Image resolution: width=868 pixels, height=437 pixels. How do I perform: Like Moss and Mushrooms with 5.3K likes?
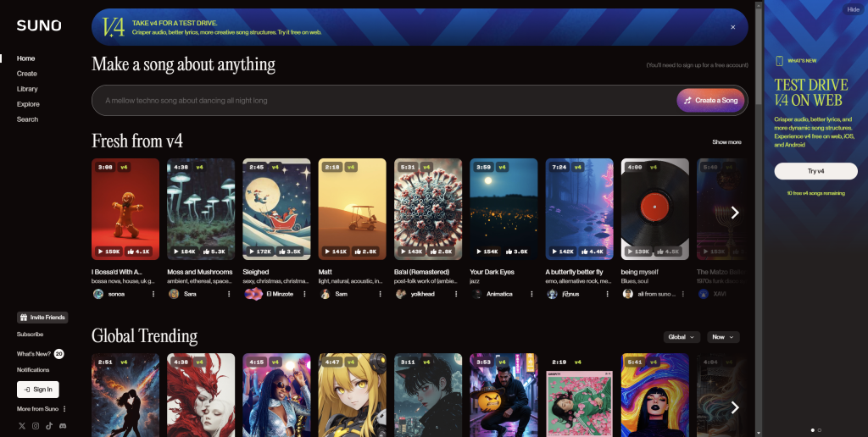(214, 252)
